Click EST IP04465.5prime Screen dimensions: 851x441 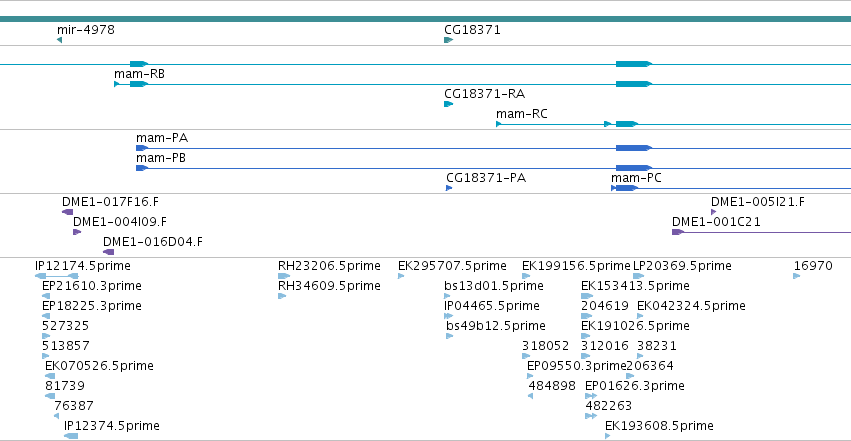(492, 306)
